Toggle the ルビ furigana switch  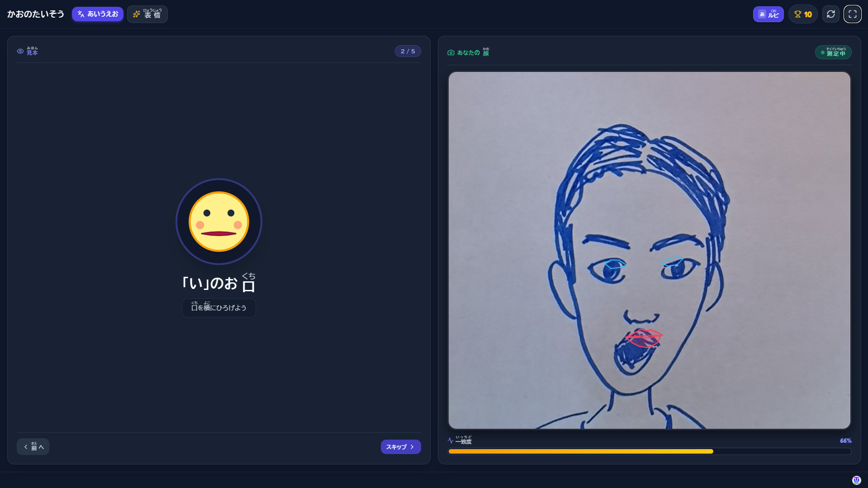click(x=768, y=14)
